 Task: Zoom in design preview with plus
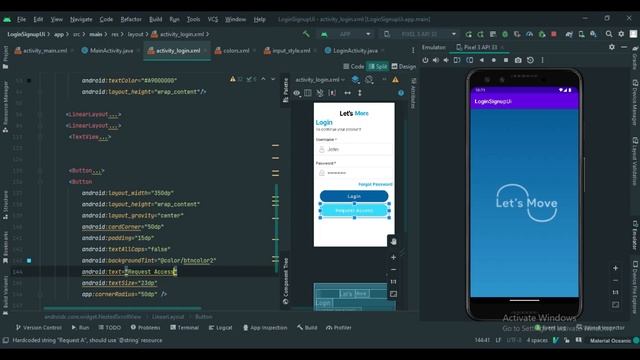pos(393,257)
